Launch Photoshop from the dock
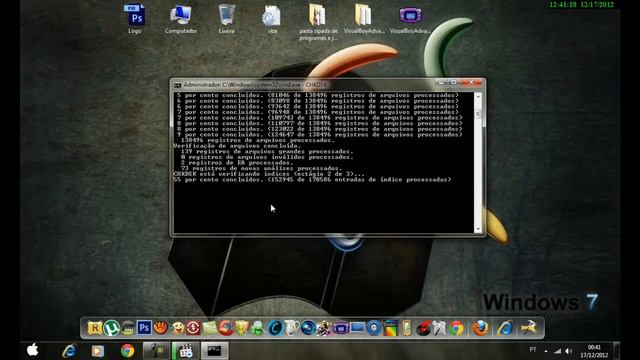 pos(144,328)
